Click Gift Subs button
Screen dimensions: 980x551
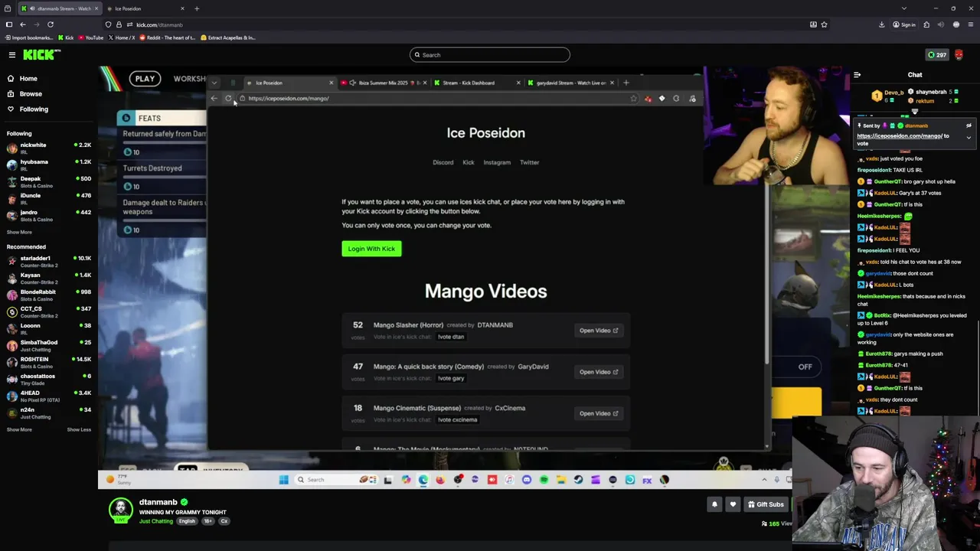point(766,504)
